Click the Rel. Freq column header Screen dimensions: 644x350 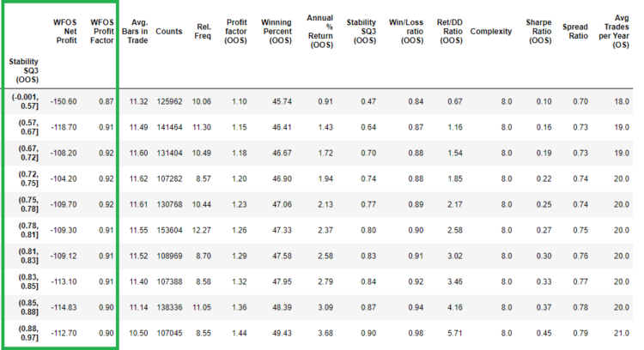point(203,31)
